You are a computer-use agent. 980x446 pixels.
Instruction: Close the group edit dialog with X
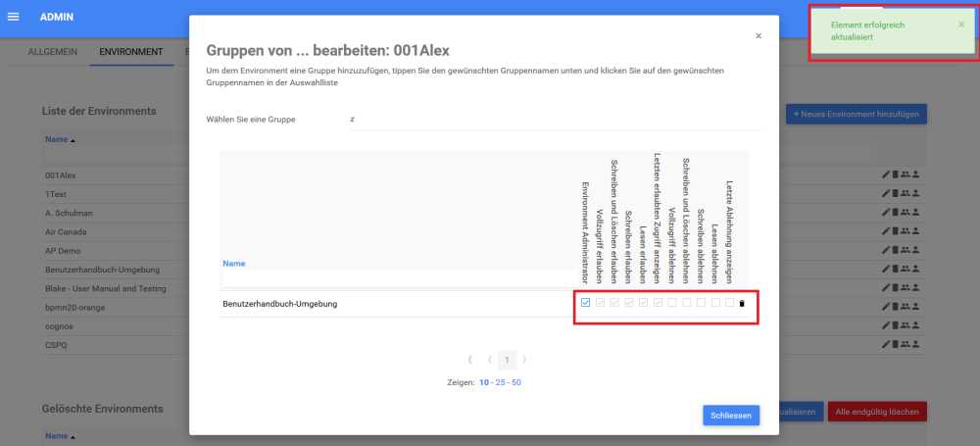click(x=758, y=36)
